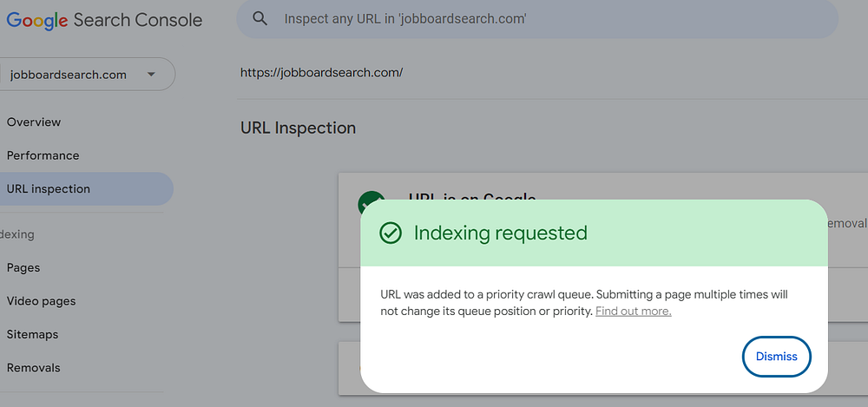The image size is (868, 407).
Task: Click the arrow on the jobboardsearch.com property selector
Action: (x=151, y=75)
